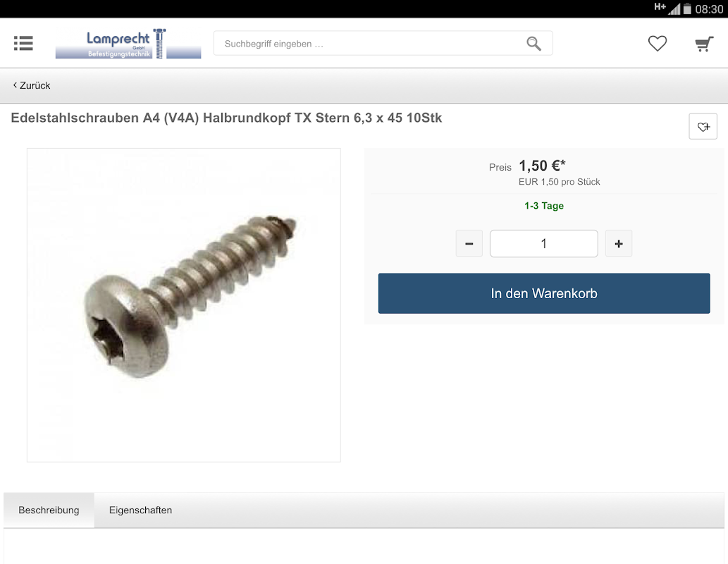Select the Beschreibung tab
The height and width of the screenshot is (564, 728).
click(49, 510)
